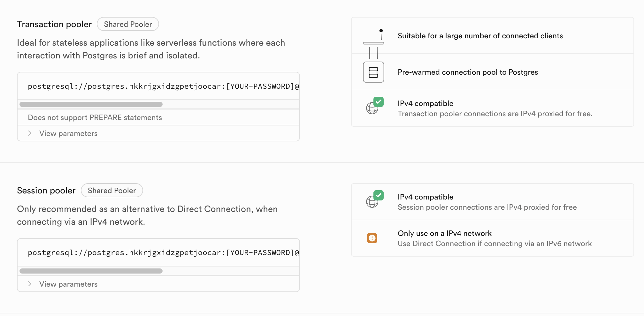644x316 pixels.
Task: Click Transaction pooler connection string scrollbar
Action: 91,104
